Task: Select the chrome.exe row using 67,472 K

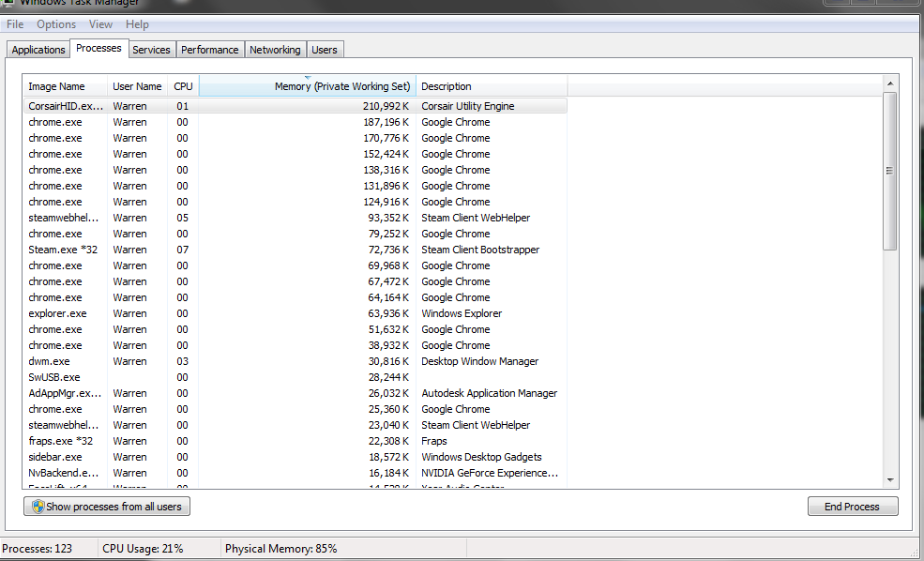Action: point(295,281)
